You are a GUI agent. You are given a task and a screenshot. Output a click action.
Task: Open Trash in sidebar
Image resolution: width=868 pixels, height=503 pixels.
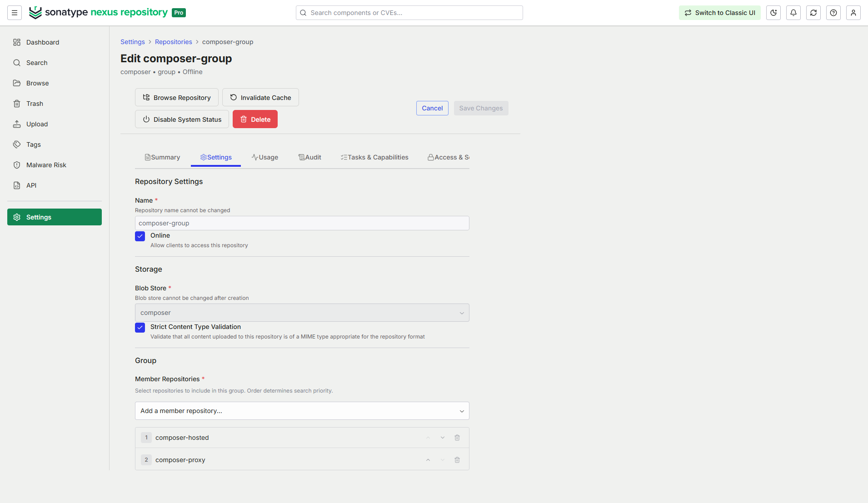[x=55, y=104]
